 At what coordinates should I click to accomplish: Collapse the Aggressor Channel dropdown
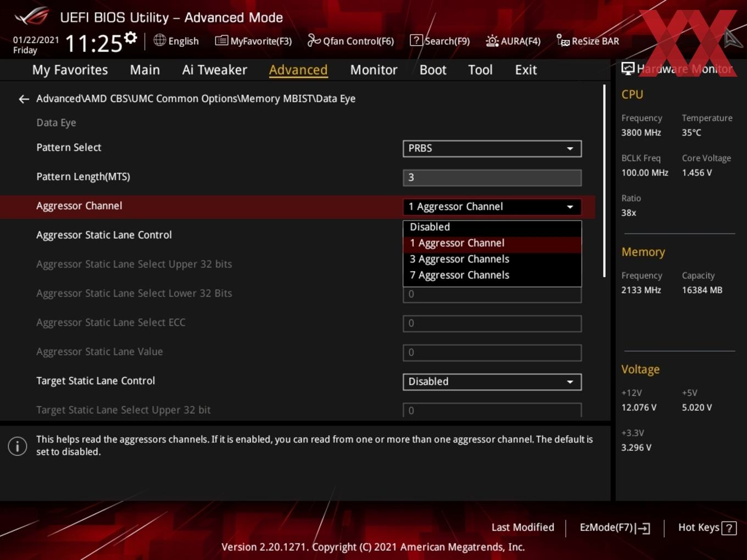492,206
